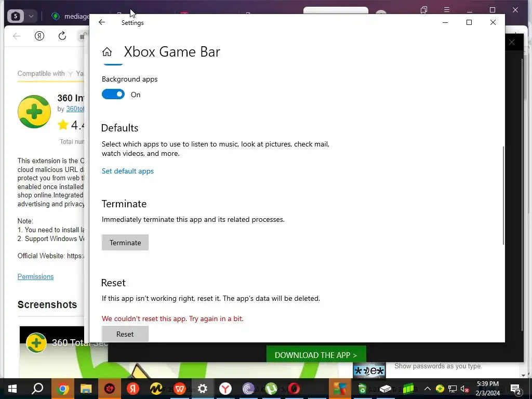
Task: Open the clock showing 5:39 PM
Action: pos(487,389)
